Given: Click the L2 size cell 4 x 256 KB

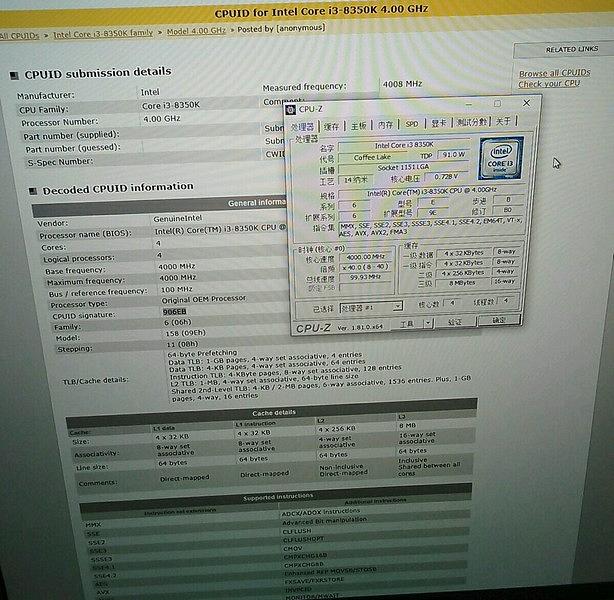Looking at the screenshot, I should (337, 429).
